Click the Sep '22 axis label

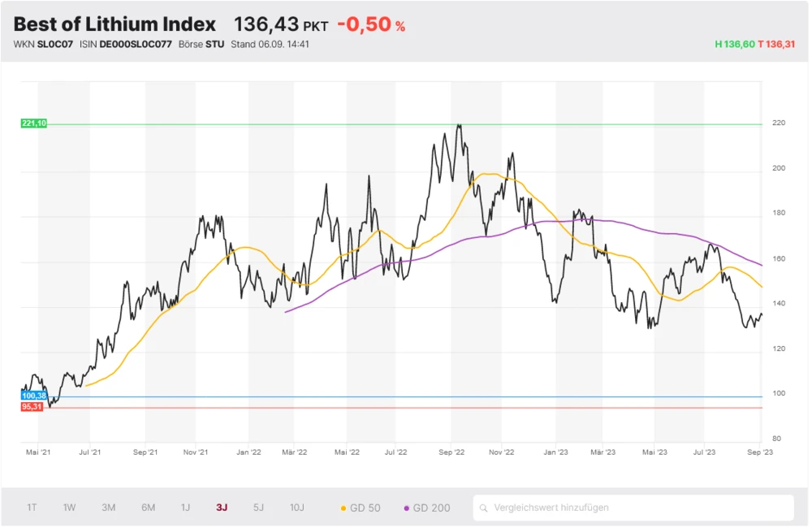[451, 452]
